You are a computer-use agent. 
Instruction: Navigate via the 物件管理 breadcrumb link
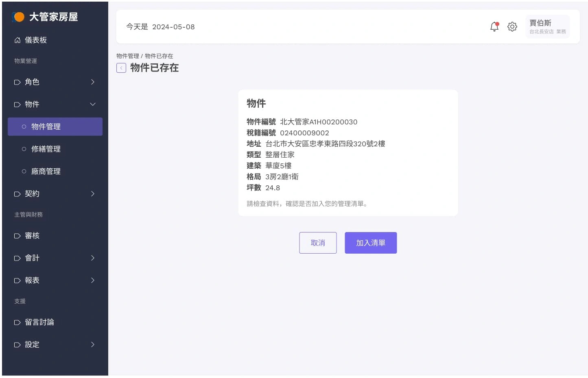128,56
